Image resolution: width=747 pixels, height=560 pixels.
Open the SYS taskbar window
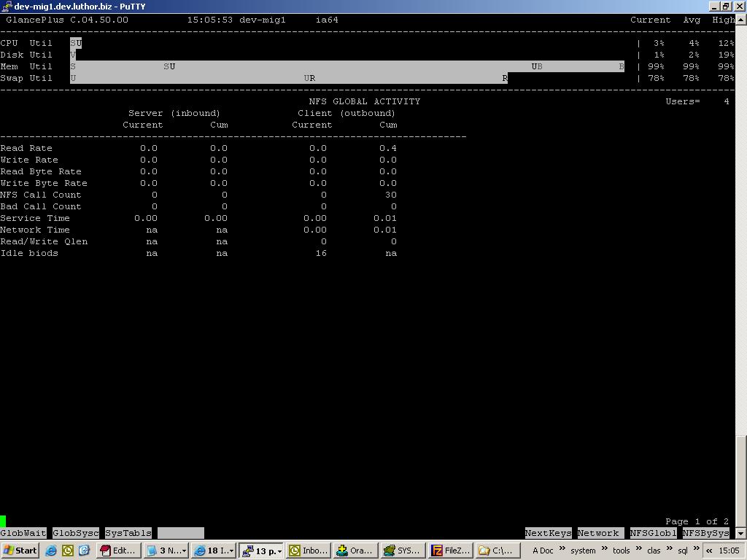click(402, 551)
